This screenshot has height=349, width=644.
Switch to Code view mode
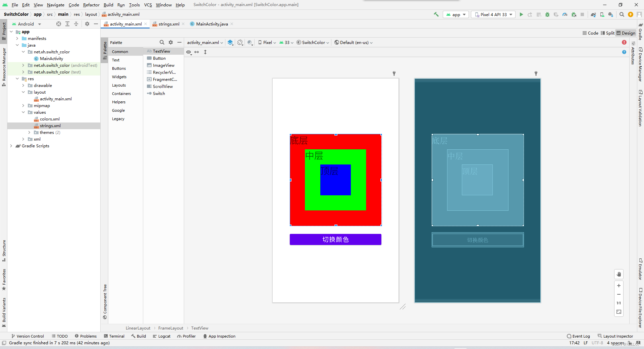[x=590, y=33]
